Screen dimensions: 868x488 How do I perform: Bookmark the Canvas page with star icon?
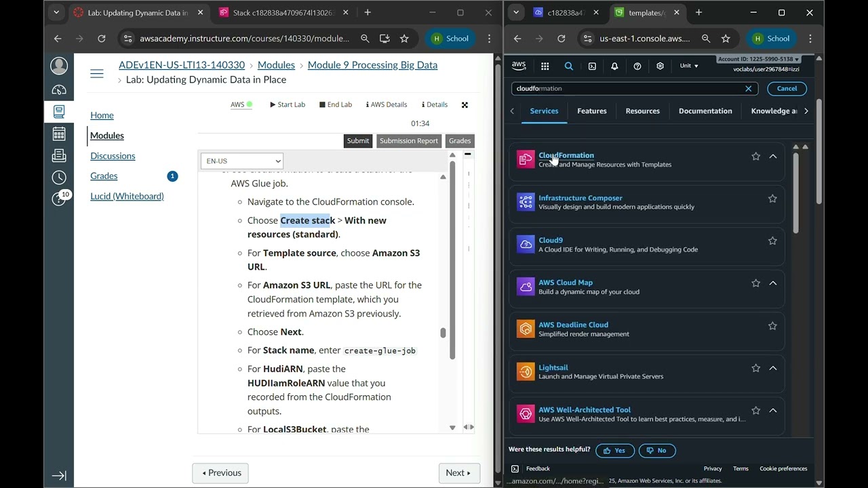click(404, 39)
